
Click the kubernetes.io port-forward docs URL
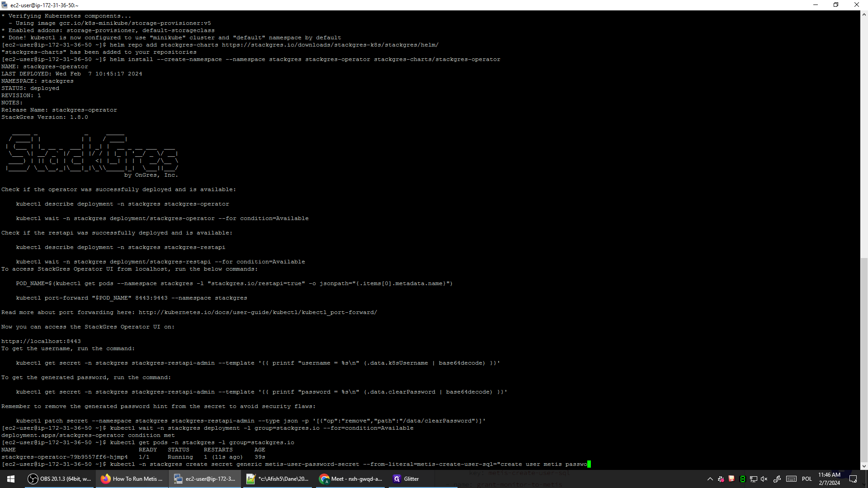258,312
